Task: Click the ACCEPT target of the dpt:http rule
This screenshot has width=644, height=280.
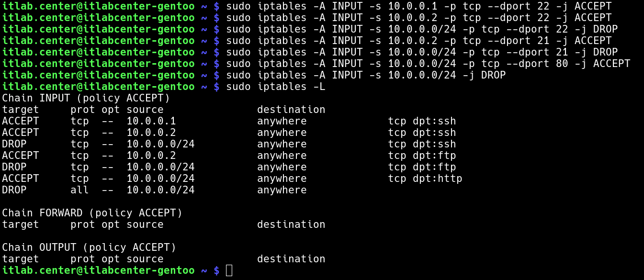Action: click(x=20, y=179)
